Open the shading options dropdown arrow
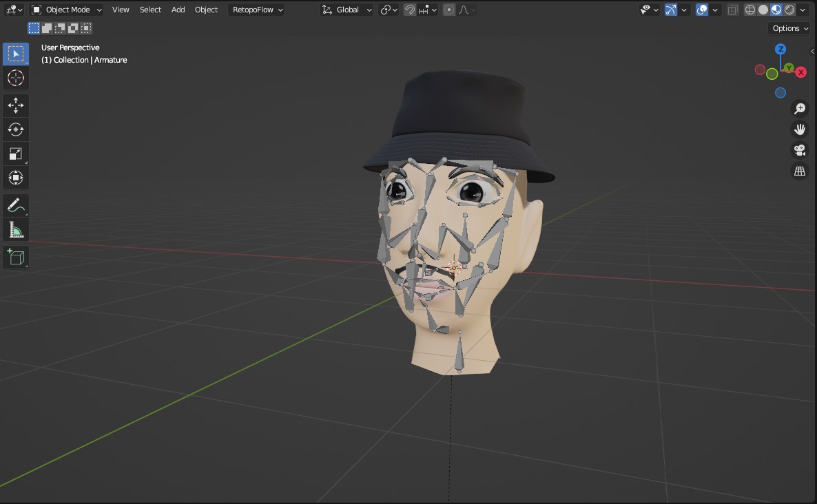The width and height of the screenshot is (817, 504). pyautogui.click(x=803, y=10)
